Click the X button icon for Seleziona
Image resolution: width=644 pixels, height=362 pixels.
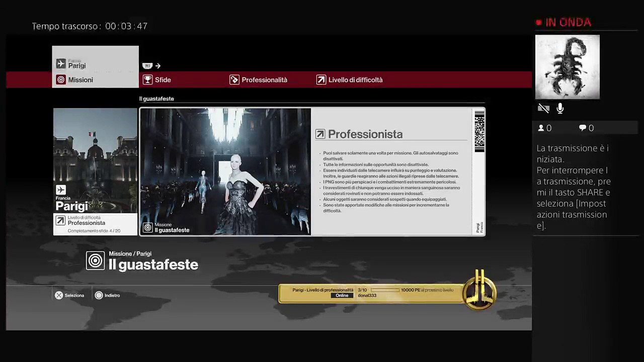coord(59,296)
